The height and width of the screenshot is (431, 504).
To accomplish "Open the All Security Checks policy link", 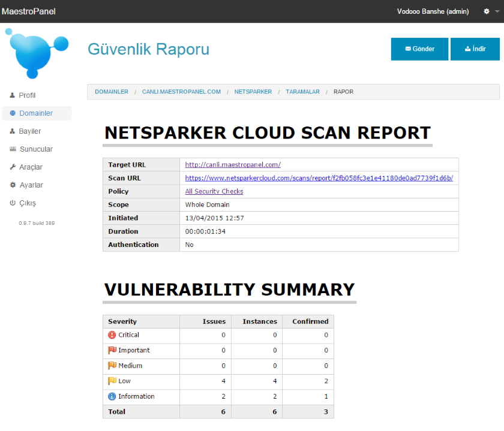I will click(214, 191).
